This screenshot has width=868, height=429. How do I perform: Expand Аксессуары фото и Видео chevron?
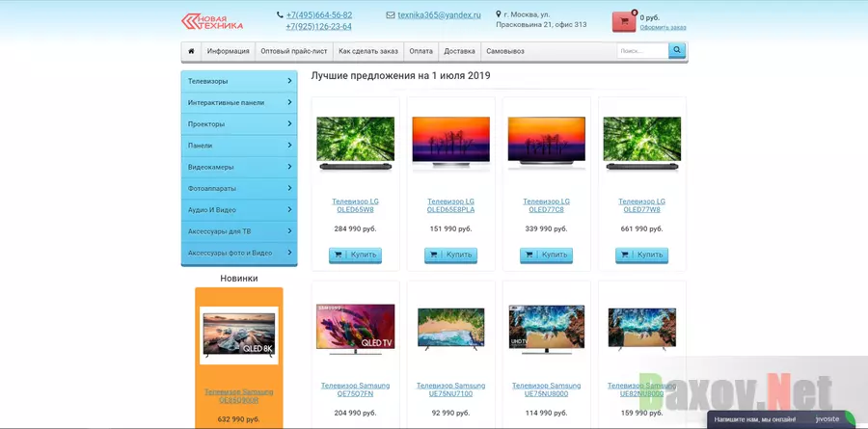pos(289,253)
